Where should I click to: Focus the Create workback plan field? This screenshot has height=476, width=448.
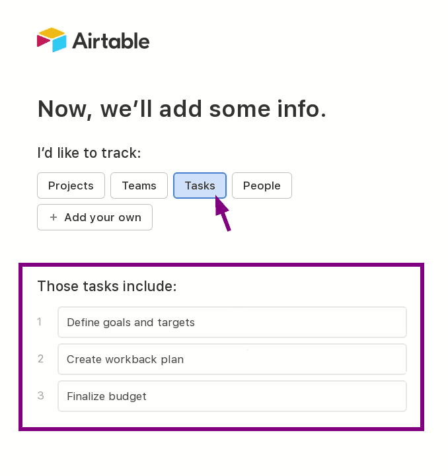click(x=231, y=359)
